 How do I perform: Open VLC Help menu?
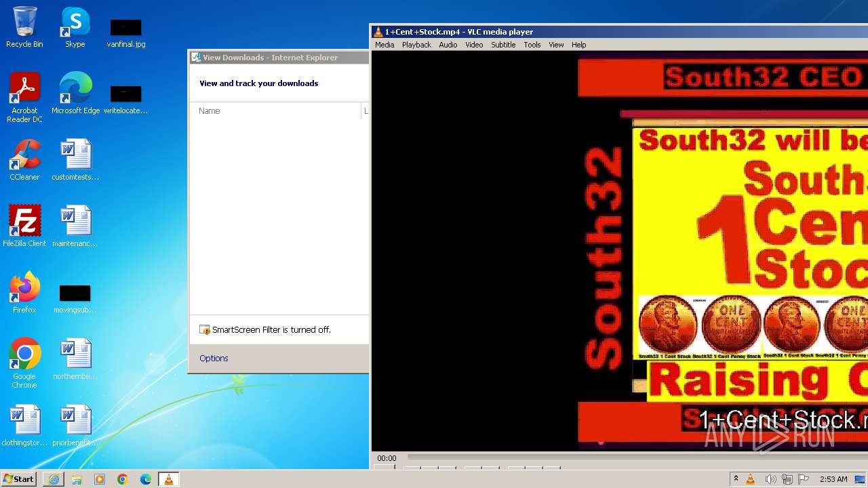point(578,45)
